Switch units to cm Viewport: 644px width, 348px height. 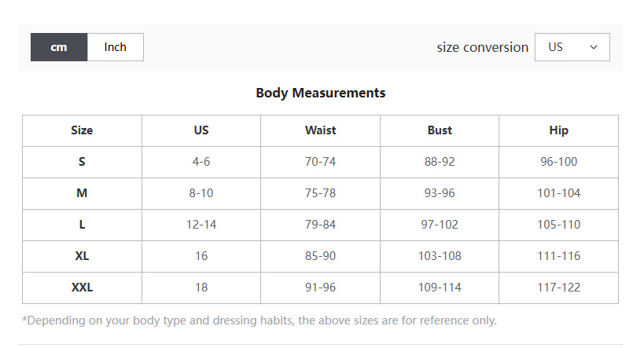coord(59,47)
